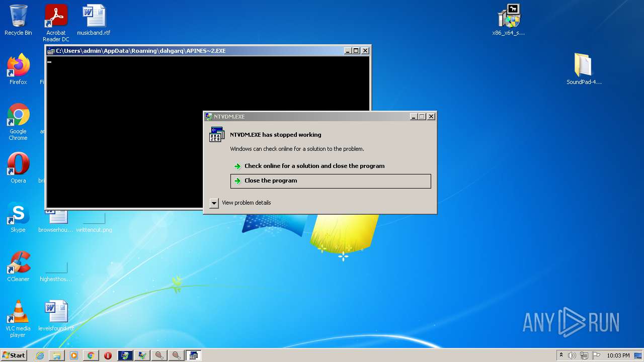Image resolution: width=644 pixels, height=362 pixels.
Task: Select x86_x64_s... installer icon on desktop
Action: 508,21
